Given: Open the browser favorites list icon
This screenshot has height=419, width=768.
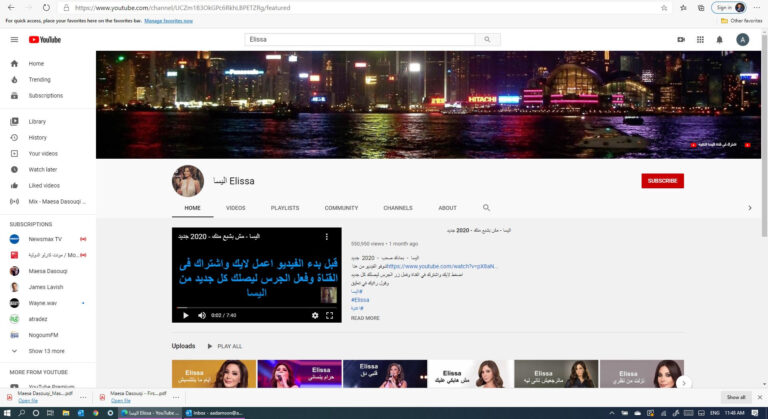Looking at the screenshot, I should [683, 8].
